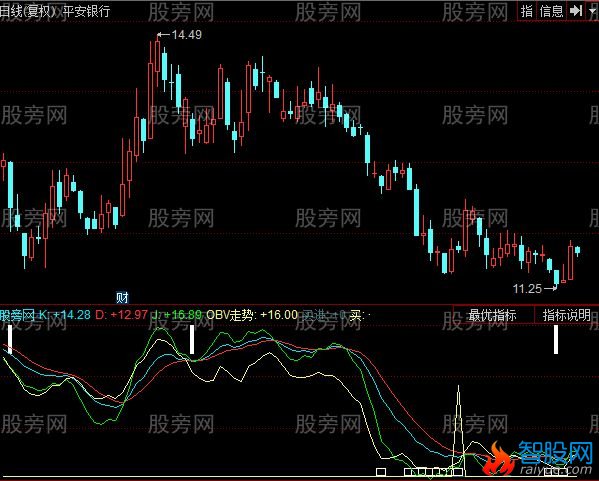Select the 14.49 high price label

tap(186, 35)
